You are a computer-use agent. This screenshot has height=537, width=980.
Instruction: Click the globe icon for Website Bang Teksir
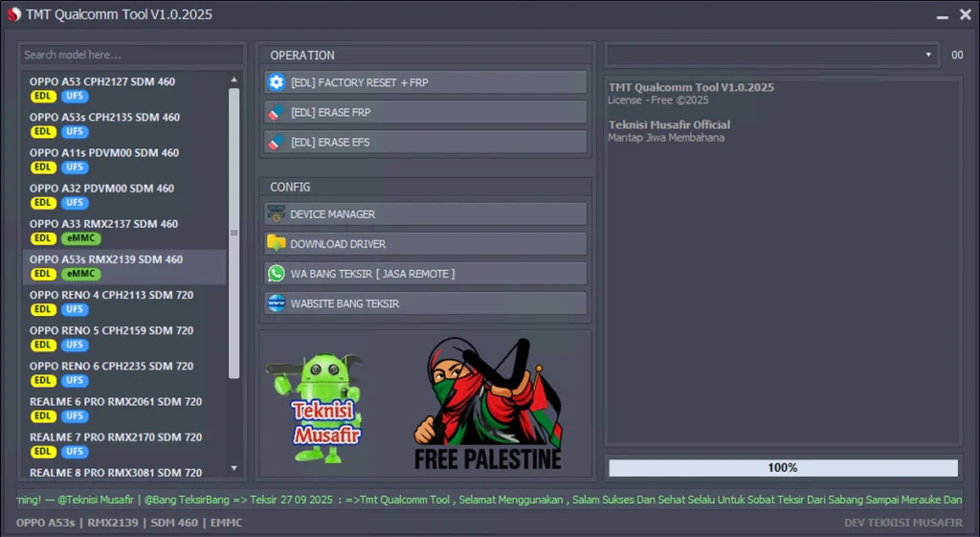tap(277, 303)
